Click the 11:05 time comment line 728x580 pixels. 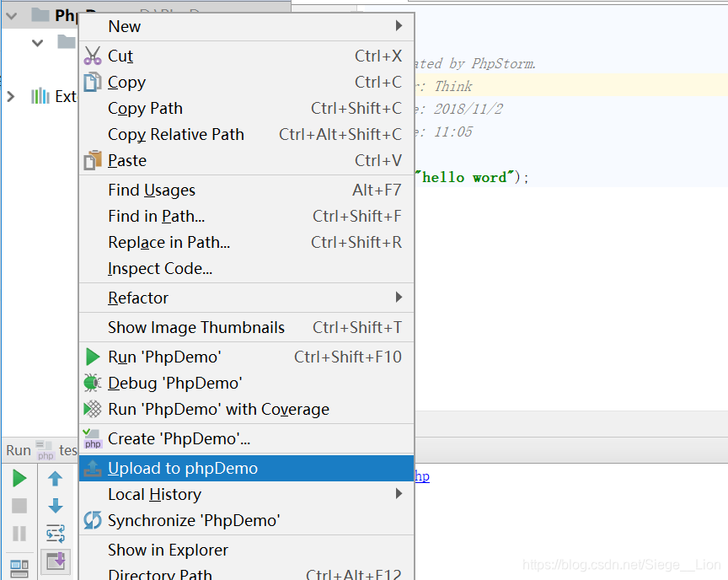click(443, 132)
